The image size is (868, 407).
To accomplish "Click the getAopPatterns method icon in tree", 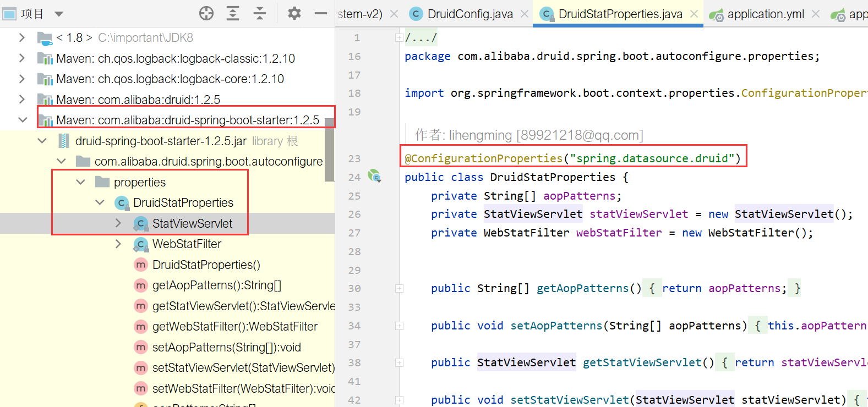I will pyautogui.click(x=141, y=285).
